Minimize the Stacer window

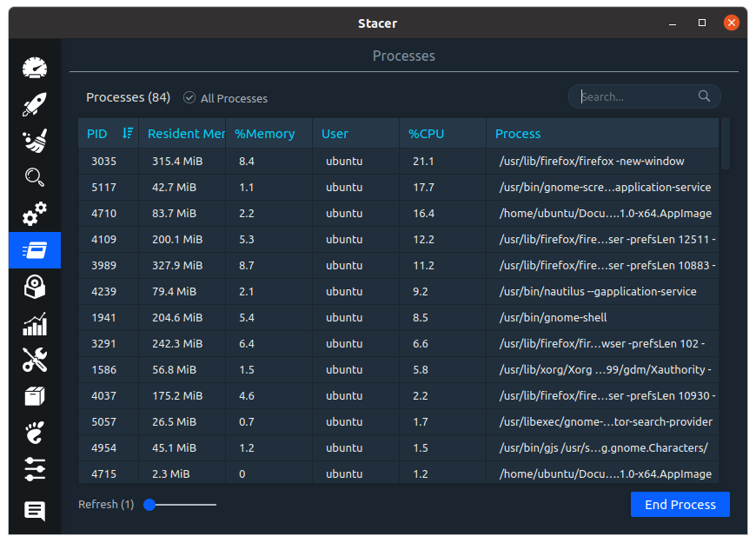click(x=673, y=23)
